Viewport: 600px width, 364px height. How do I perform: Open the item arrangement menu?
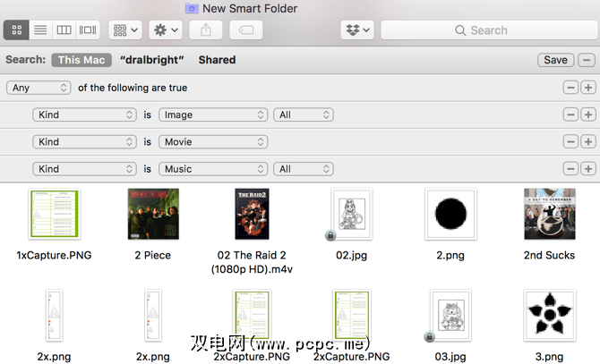(125, 30)
